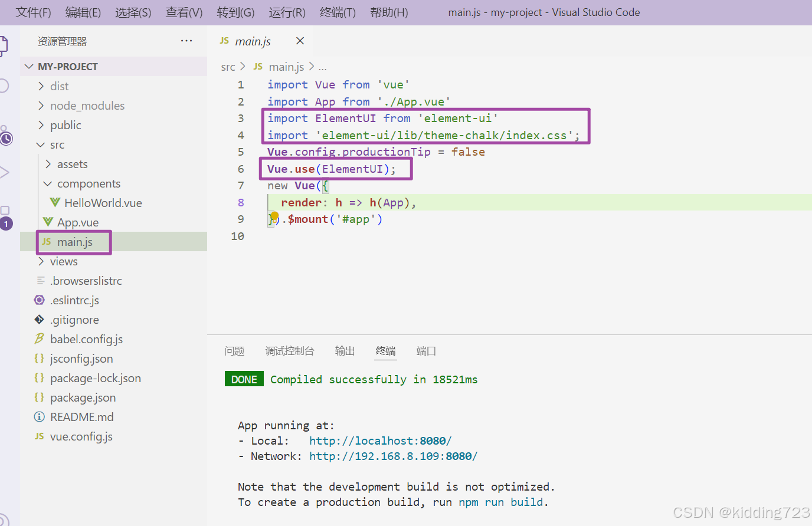Click the ESLint icon beside .eslintrc.js

tap(40, 300)
